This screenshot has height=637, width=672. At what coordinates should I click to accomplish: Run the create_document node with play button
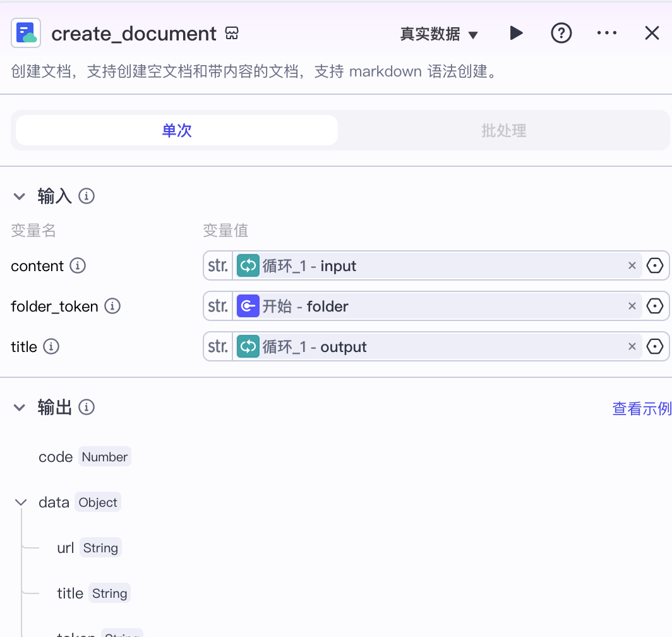tap(516, 33)
